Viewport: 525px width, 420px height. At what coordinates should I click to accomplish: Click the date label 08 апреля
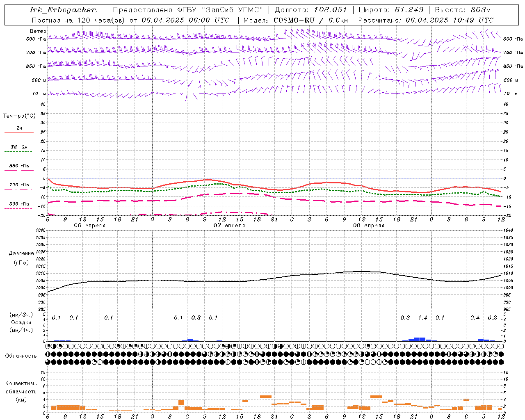click(368, 226)
